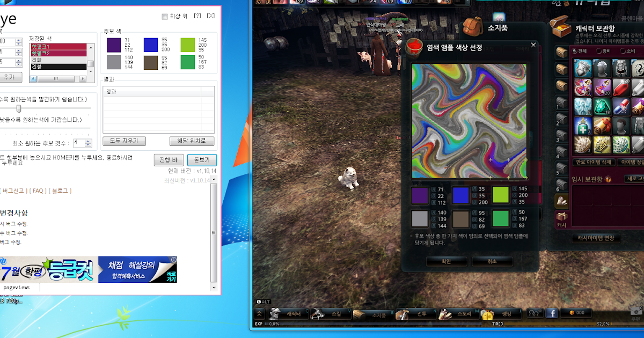
Task: Select saved color 리블 in list
Action: [x=58, y=67]
